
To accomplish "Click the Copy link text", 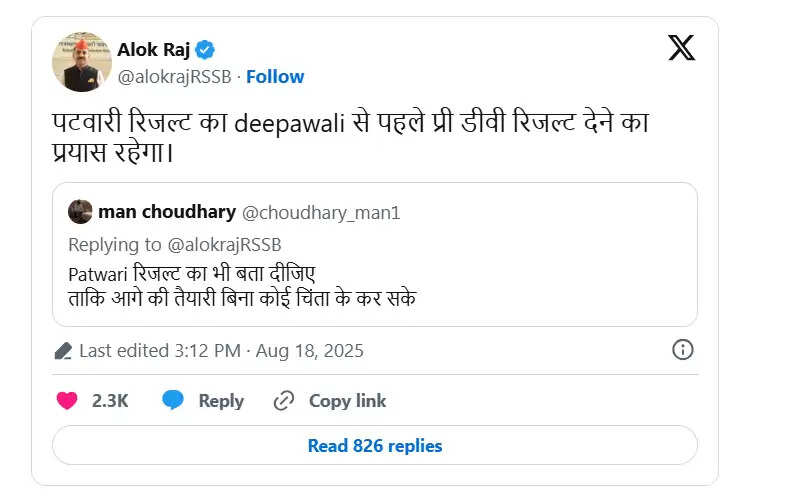I will coord(348,401).
